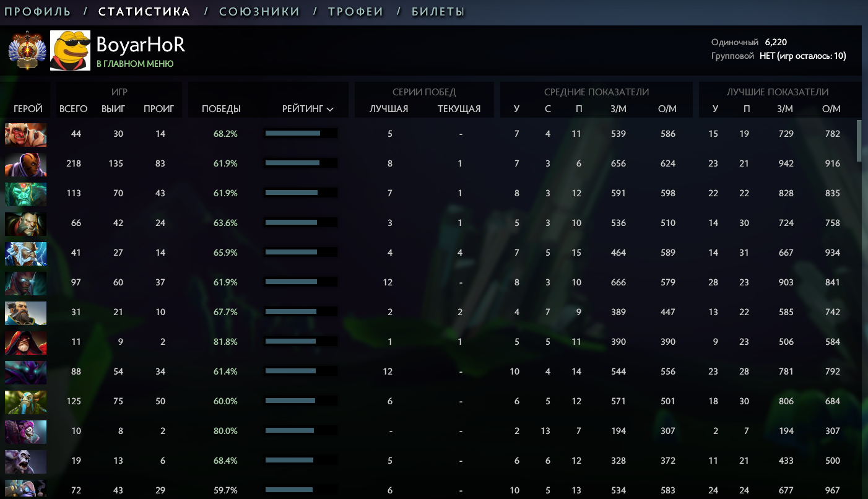
Task: Click the СЕРИИ ПОБЕД group header
Action: coord(424,92)
